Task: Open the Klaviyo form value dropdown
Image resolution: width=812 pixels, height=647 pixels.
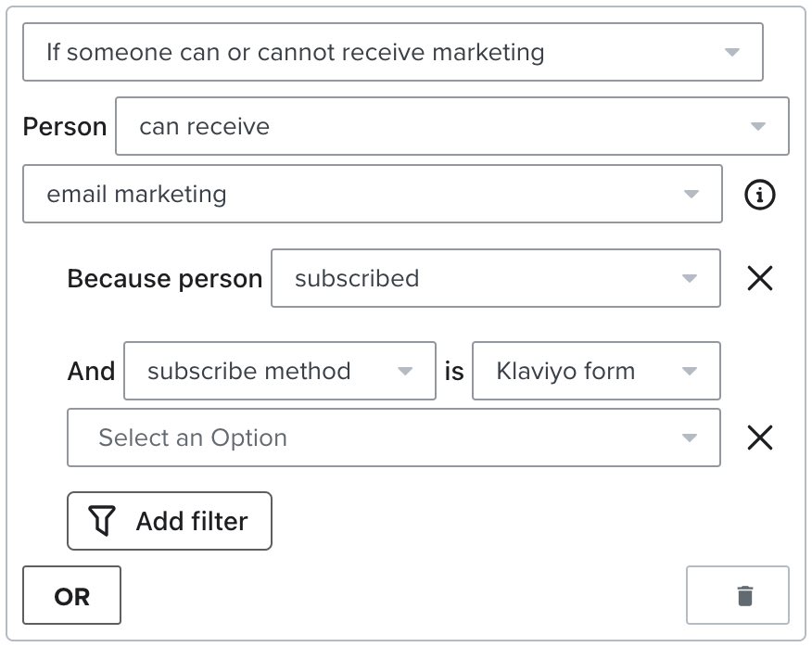Action: click(x=596, y=371)
